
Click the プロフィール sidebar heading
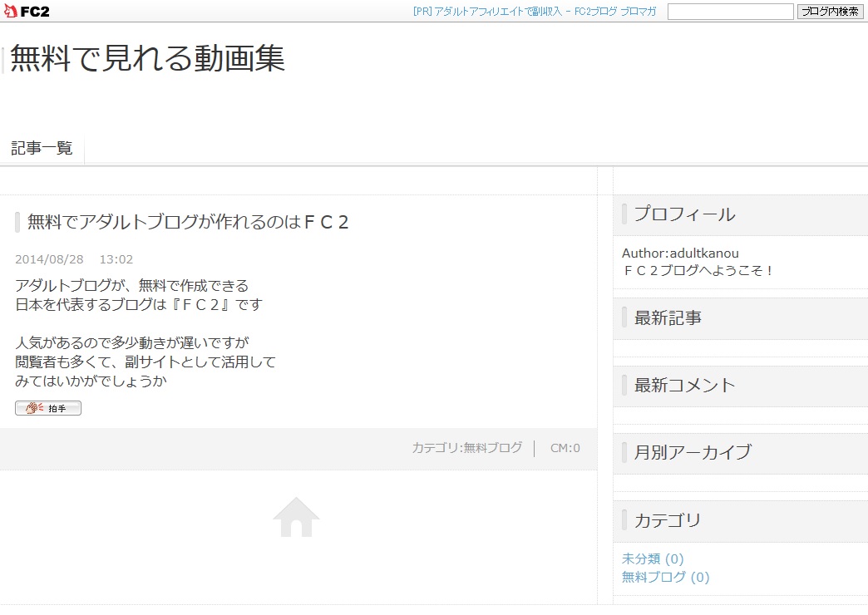[685, 214]
